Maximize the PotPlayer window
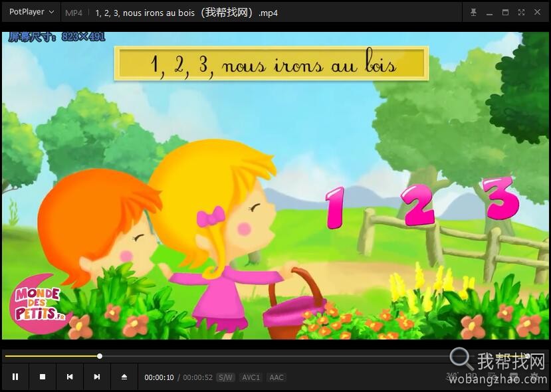 [505, 13]
